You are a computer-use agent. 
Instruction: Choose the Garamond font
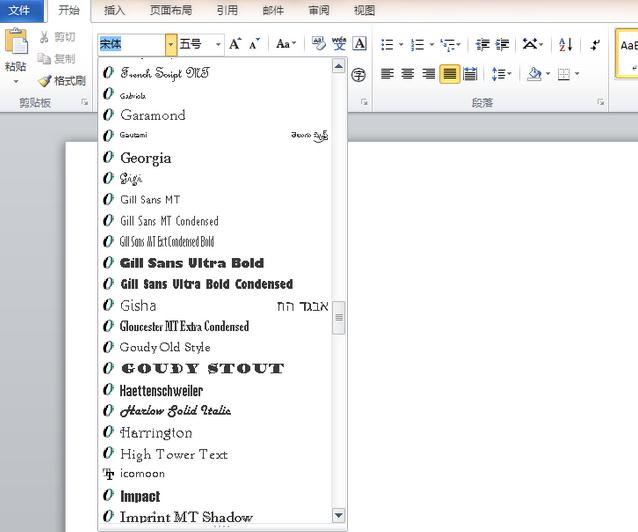[x=215, y=115]
